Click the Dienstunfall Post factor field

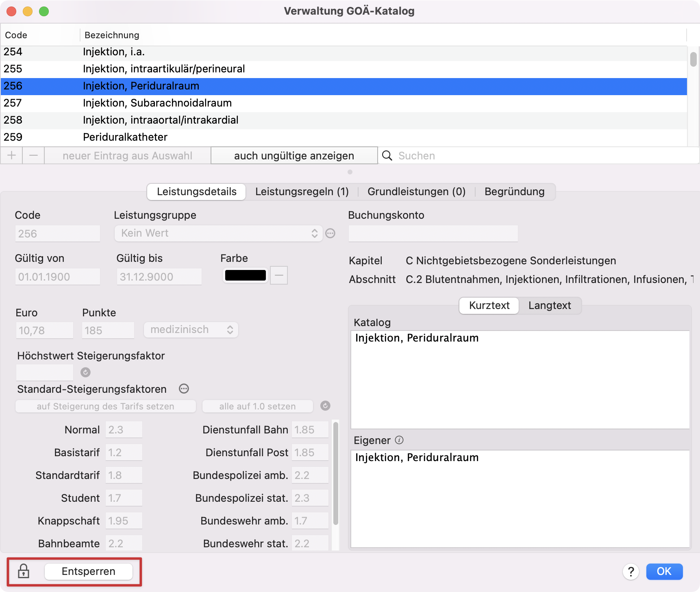pos(310,452)
